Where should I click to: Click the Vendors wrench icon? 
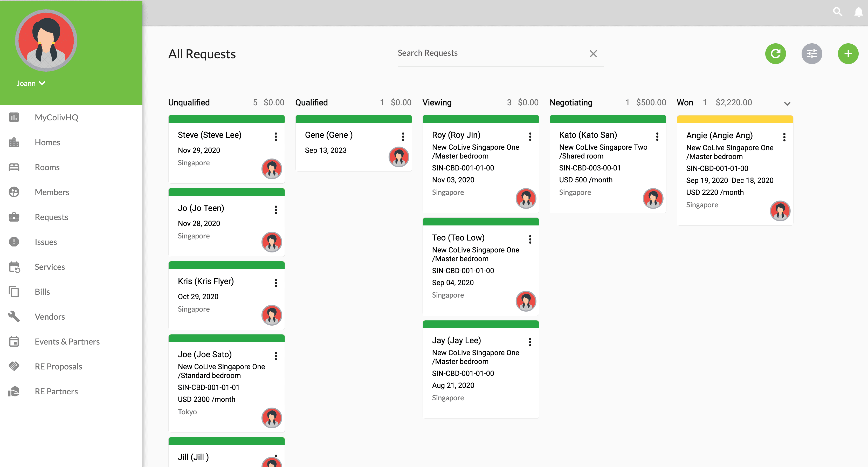click(14, 316)
